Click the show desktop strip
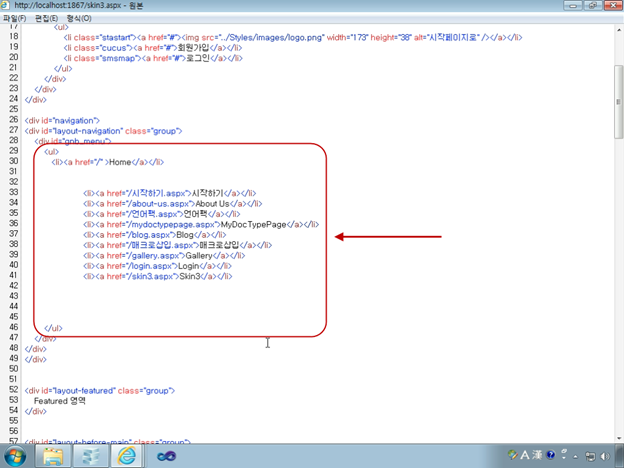 pyautogui.click(x=620, y=456)
